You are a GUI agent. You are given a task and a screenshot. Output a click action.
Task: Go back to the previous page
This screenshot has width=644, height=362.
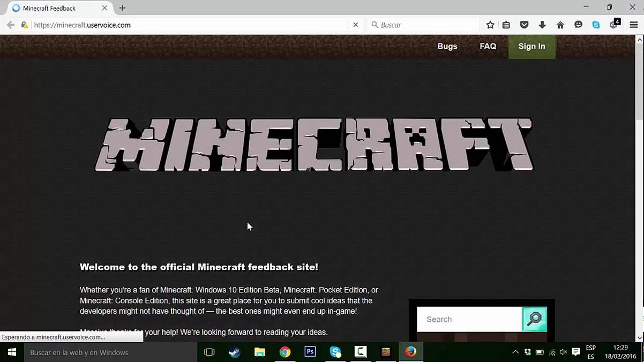point(10,25)
